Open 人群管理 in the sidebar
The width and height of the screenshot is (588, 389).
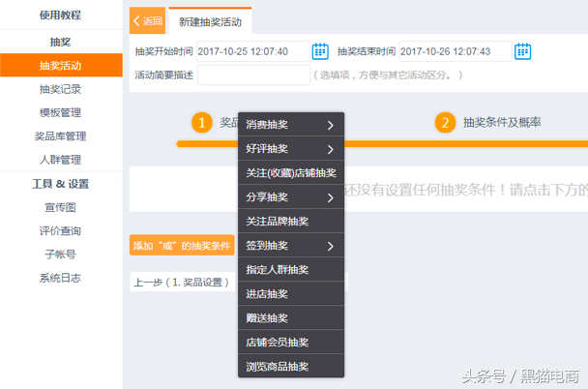tap(60, 160)
